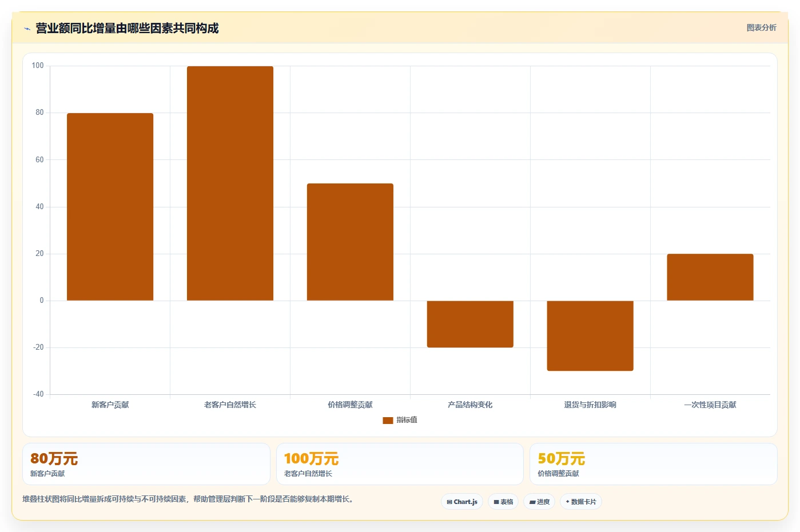Click the negative 退货与折扣影响 bar
The width and height of the screenshot is (800, 532).
590,335
